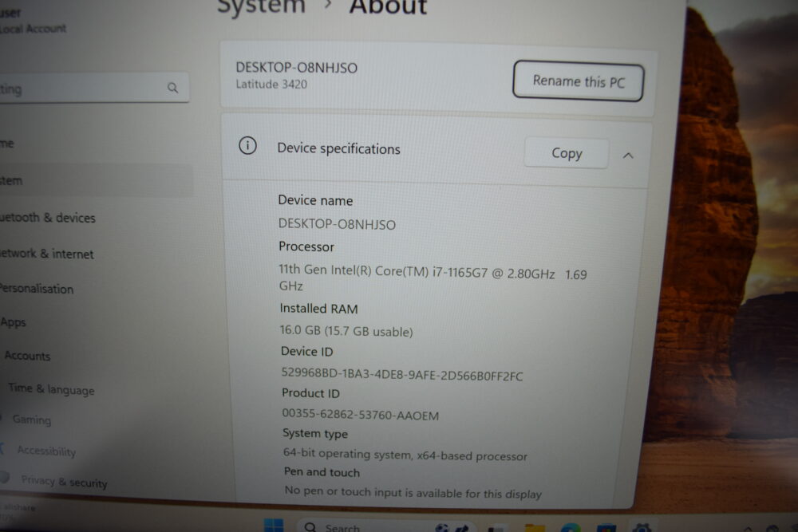Select the 64-bit operating system text
Image resolution: width=798 pixels, height=532 pixels.
pos(405,454)
